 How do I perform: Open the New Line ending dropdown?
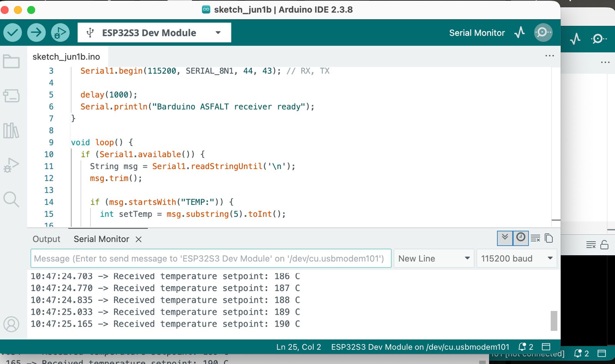pos(434,258)
